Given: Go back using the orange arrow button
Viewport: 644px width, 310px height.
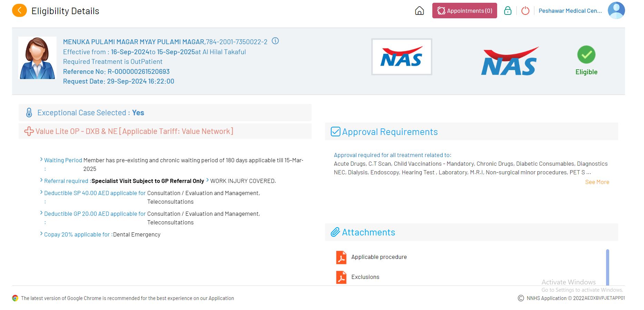Looking at the screenshot, I should click(19, 11).
